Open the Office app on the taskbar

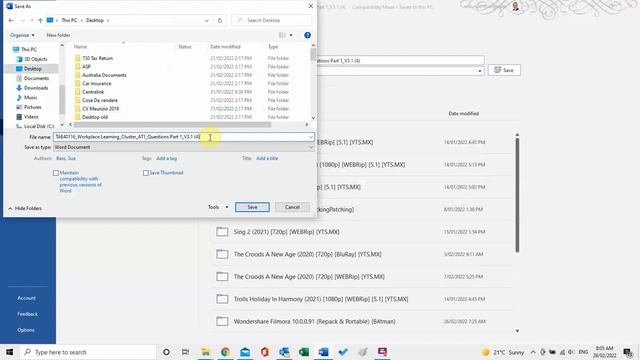click(264, 352)
